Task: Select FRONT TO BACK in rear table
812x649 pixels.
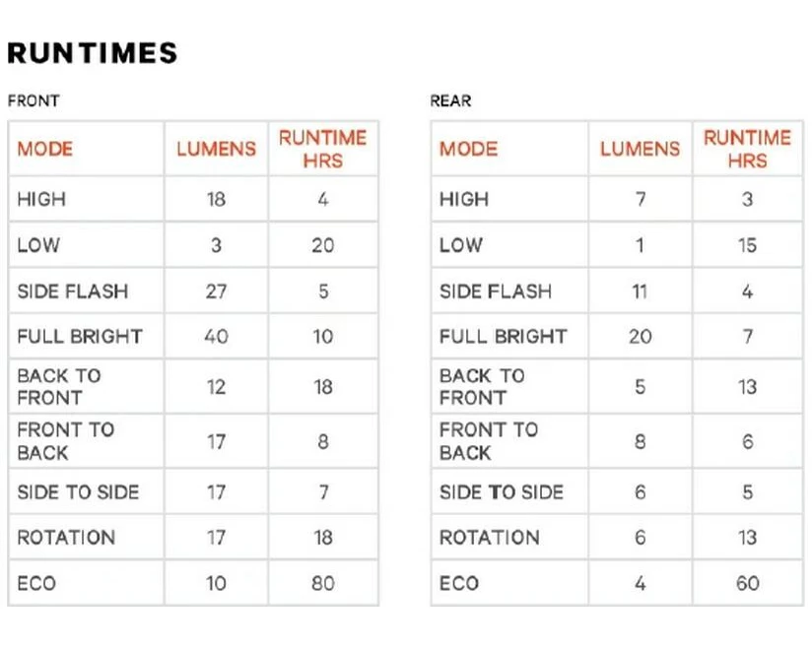Action: coord(489,441)
